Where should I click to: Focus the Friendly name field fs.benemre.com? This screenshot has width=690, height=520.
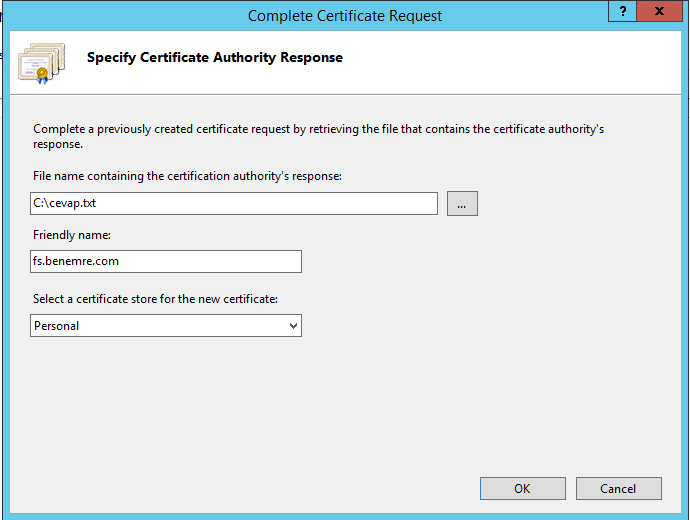[x=166, y=261]
